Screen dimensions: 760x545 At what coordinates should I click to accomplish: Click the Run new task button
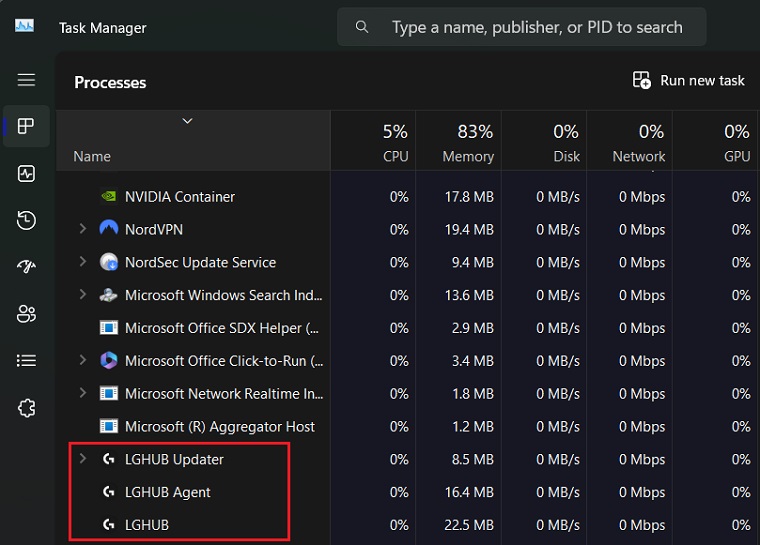point(688,80)
